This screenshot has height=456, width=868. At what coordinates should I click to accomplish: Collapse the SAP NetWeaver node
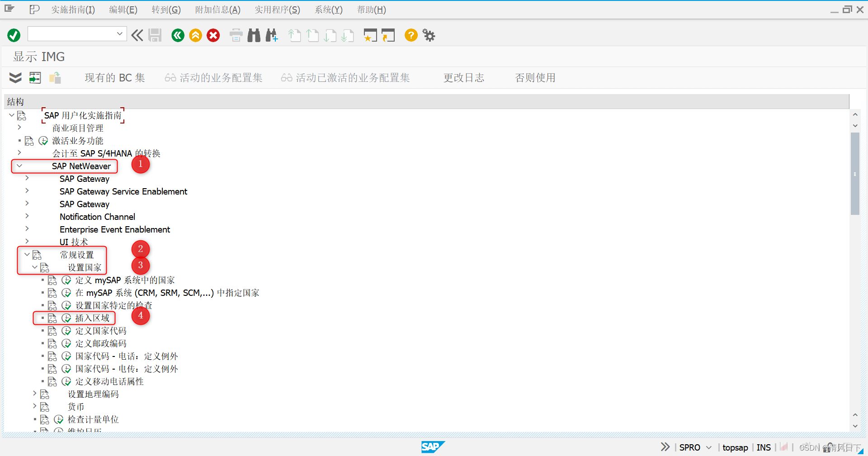(19, 166)
